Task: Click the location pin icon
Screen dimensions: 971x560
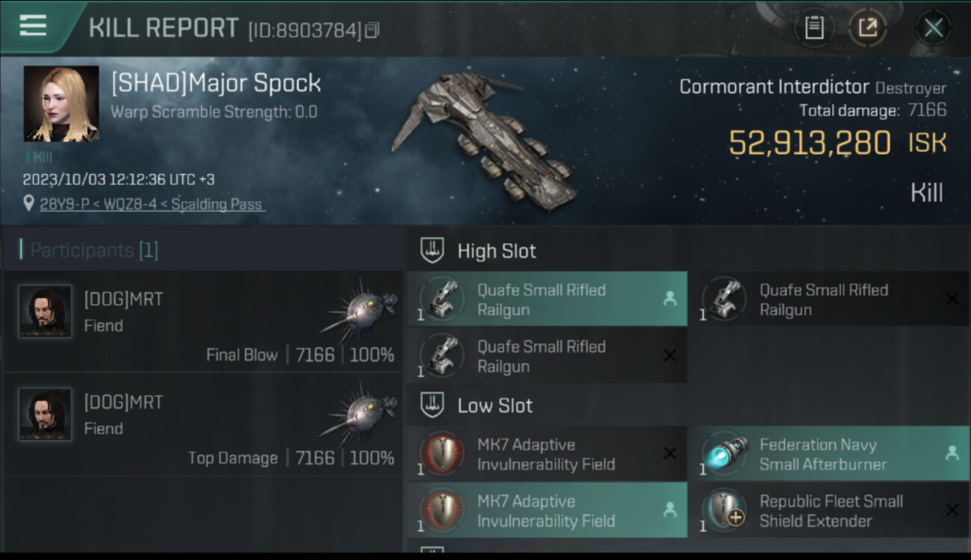Action: (x=29, y=204)
